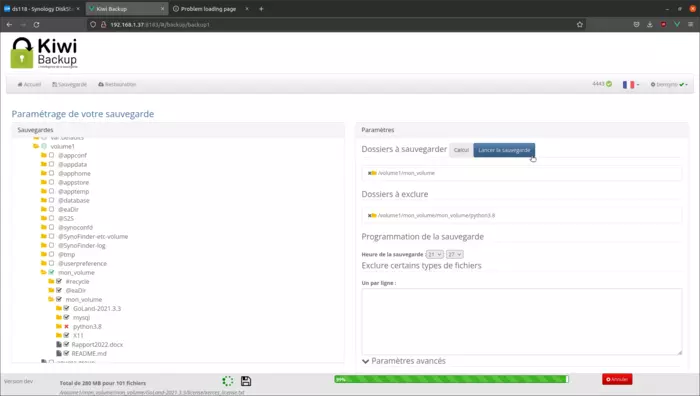Screen dimensions: 700x396
Task: Open the Firefox downloads icon
Action: [x=650, y=25]
